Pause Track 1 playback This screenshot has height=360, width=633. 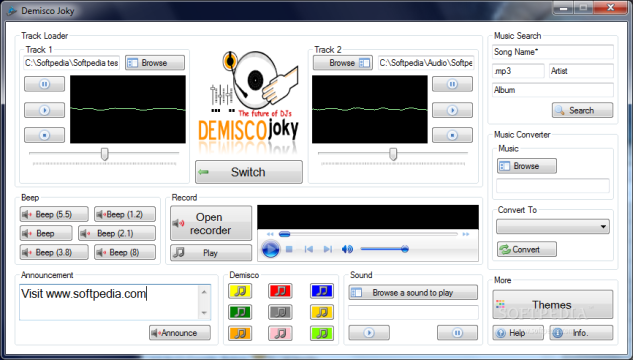44,84
